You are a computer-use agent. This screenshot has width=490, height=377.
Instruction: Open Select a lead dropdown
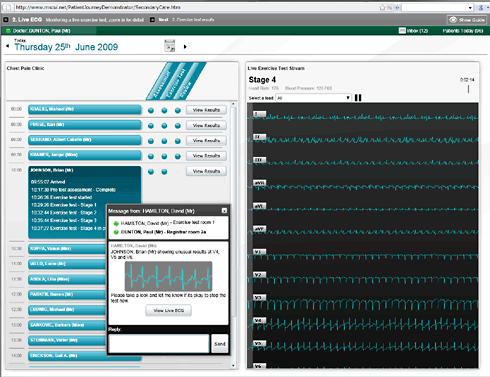313,98
